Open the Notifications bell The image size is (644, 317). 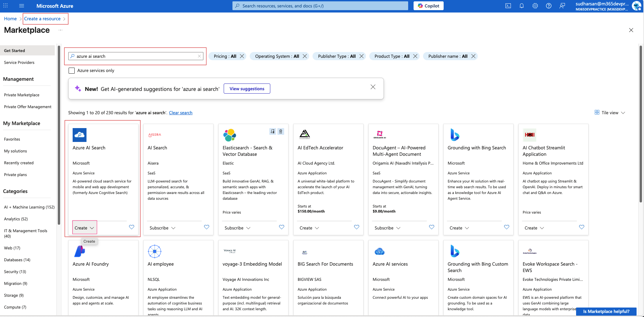pyautogui.click(x=521, y=6)
